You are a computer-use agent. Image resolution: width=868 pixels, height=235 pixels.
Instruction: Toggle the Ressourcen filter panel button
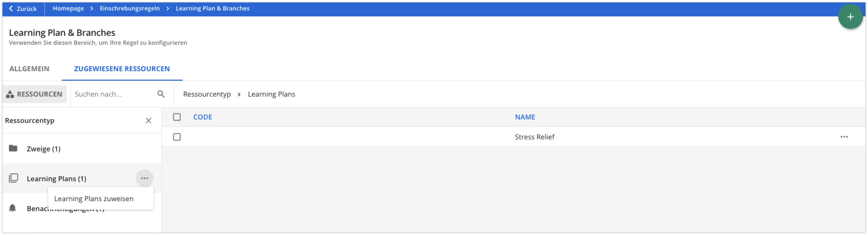click(x=35, y=94)
